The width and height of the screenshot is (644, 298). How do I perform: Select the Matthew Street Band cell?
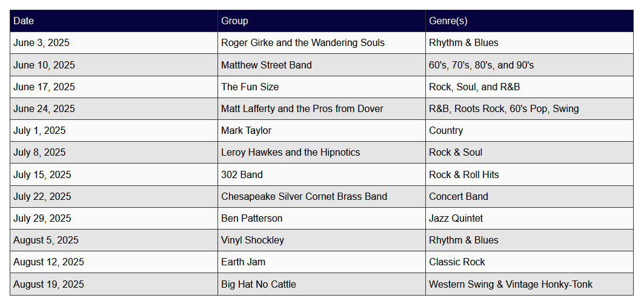click(x=266, y=65)
